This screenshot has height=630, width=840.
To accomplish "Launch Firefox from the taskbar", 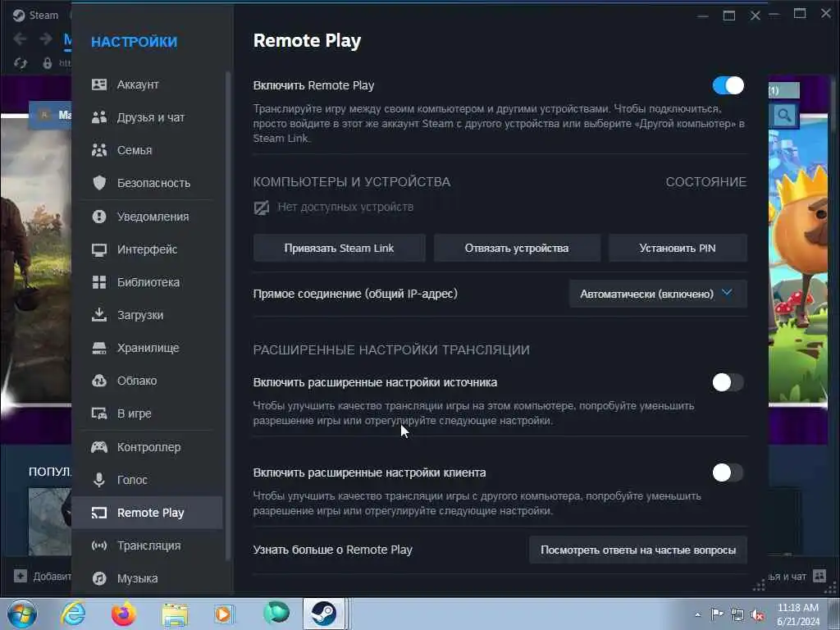I will click(123, 614).
